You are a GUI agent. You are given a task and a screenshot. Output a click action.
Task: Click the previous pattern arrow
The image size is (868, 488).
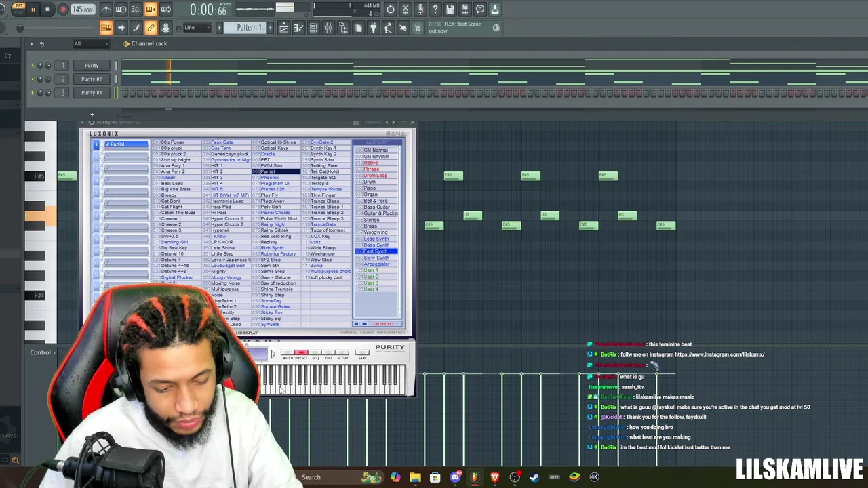tap(220, 28)
